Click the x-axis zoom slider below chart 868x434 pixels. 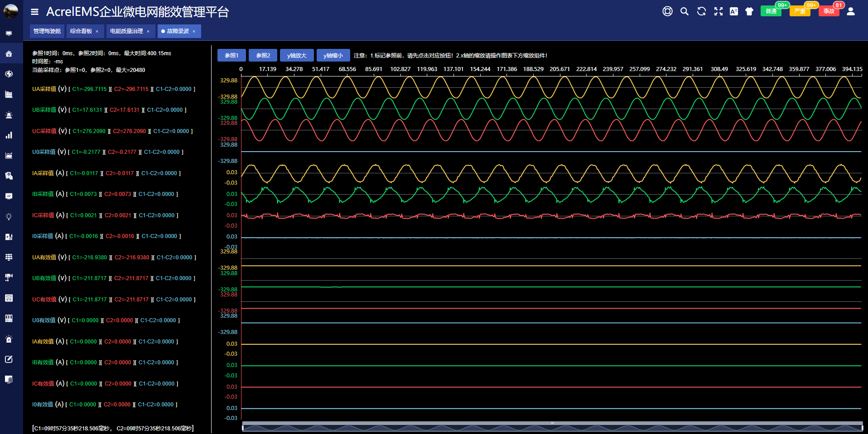tap(552, 427)
